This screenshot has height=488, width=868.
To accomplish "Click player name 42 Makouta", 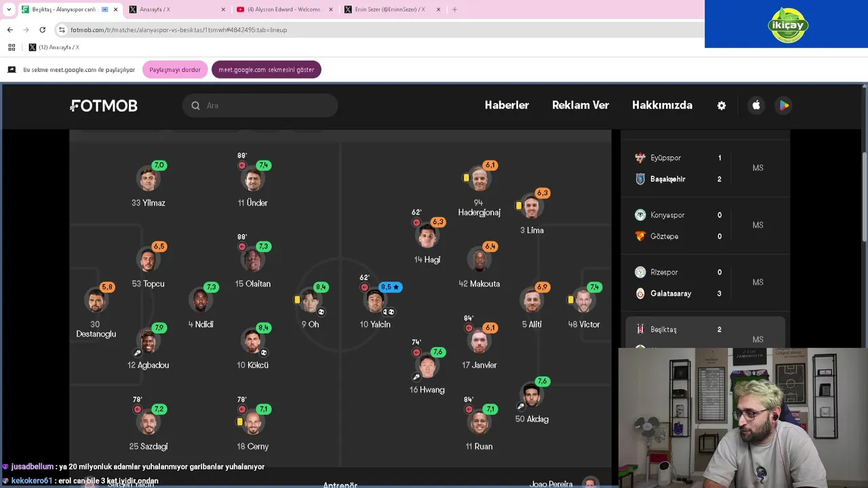I will tap(479, 284).
